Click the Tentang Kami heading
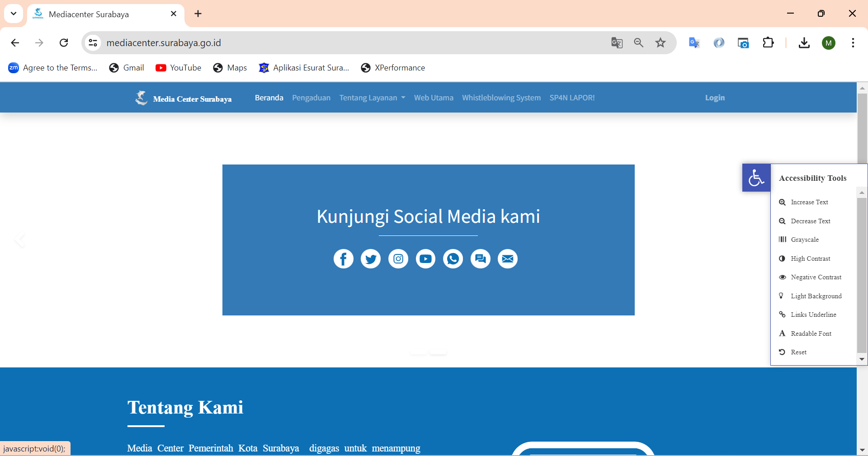The image size is (868, 456). point(185,407)
